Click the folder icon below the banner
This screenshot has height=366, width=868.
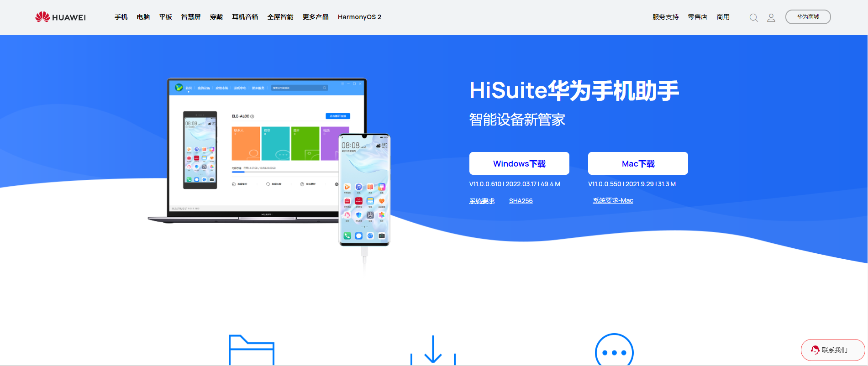[x=252, y=350]
